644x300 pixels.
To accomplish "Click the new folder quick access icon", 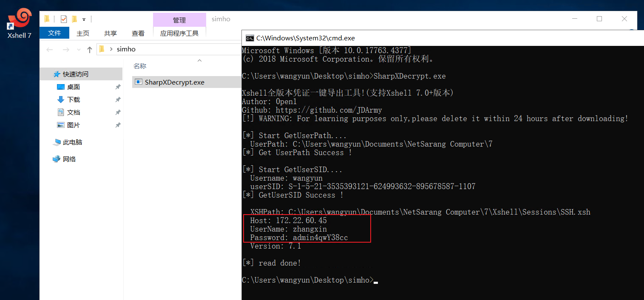I will point(74,19).
